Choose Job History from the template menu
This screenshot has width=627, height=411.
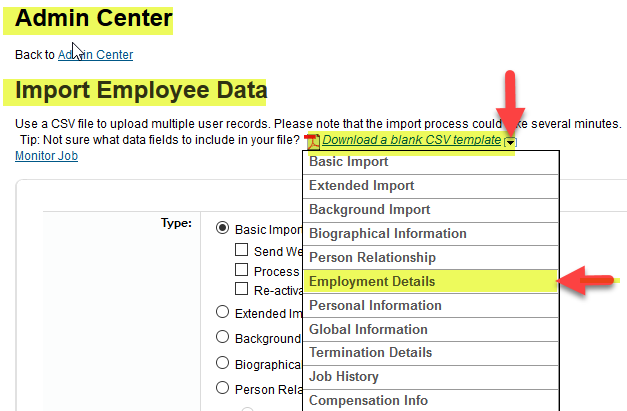(x=431, y=377)
